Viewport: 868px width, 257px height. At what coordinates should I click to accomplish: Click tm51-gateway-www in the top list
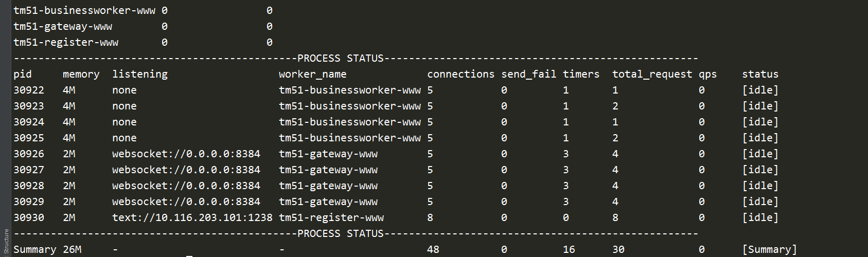click(x=63, y=26)
